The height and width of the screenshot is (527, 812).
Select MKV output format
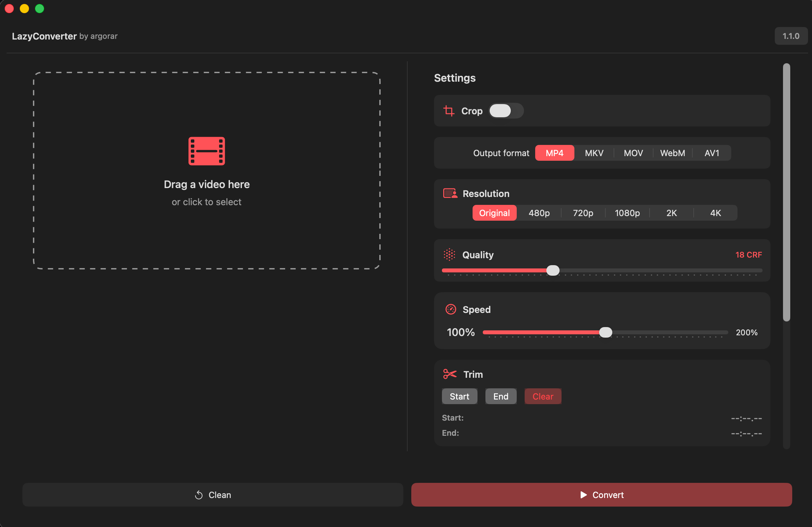click(x=594, y=153)
